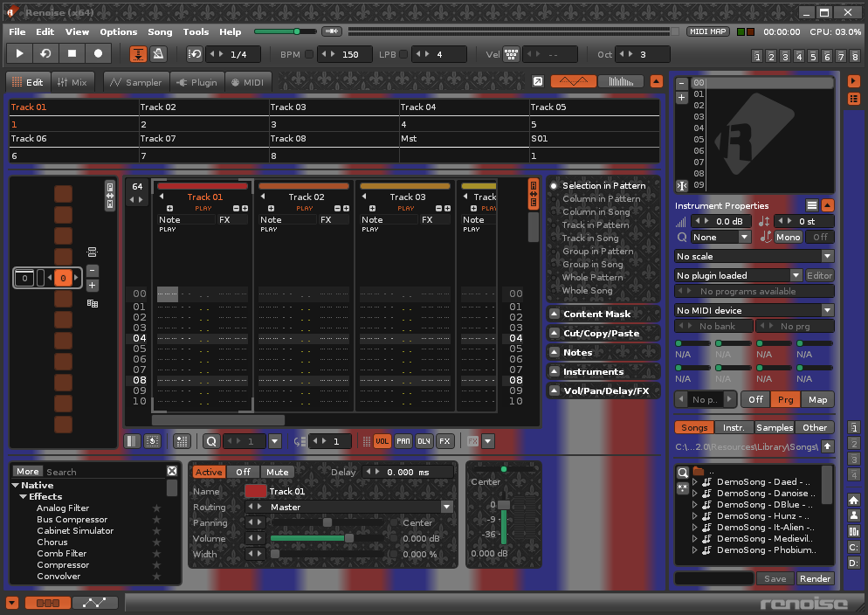Show the track scopes waveform view

click(x=574, y=81)
